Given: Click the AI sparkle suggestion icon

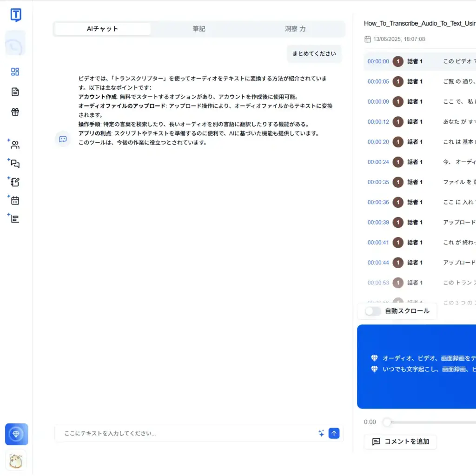Looking at the screenshot, I should (321, 433).
